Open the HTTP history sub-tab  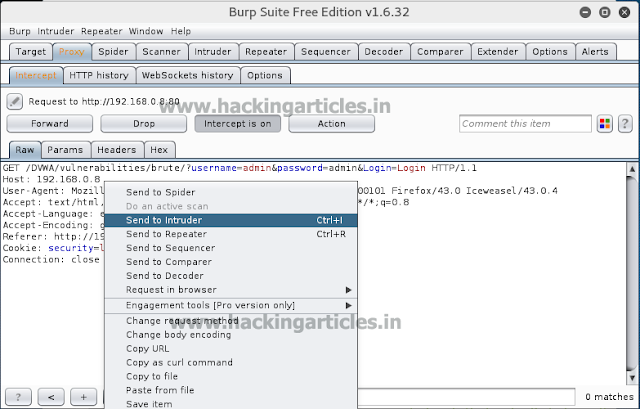[99, 76]
